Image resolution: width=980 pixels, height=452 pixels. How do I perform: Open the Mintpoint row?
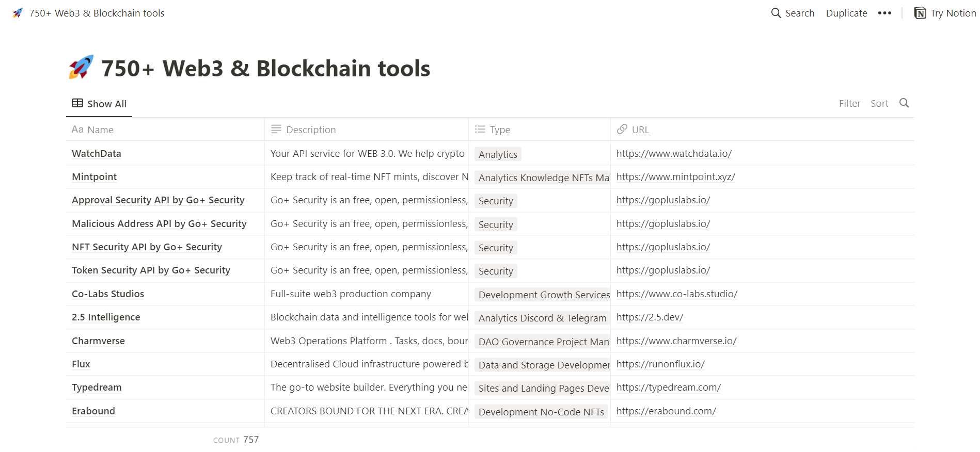coord(94,177)
